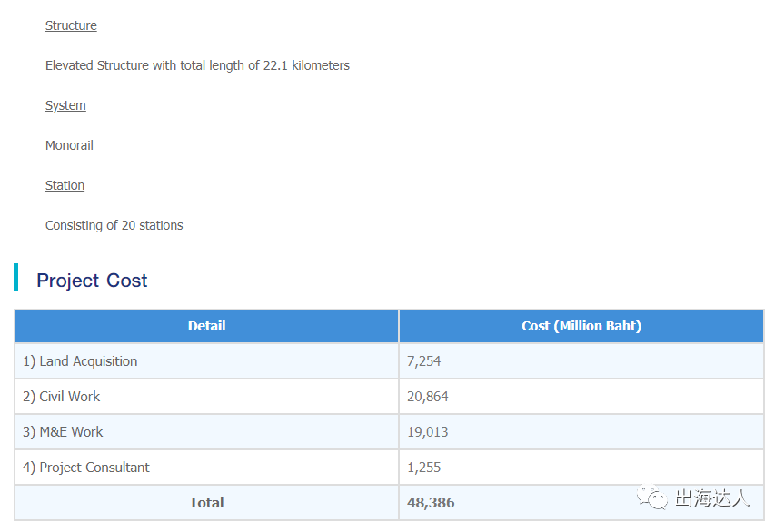The image size is (775, 532).
Task: Click the Detail column header
Action: coord(206,326)
